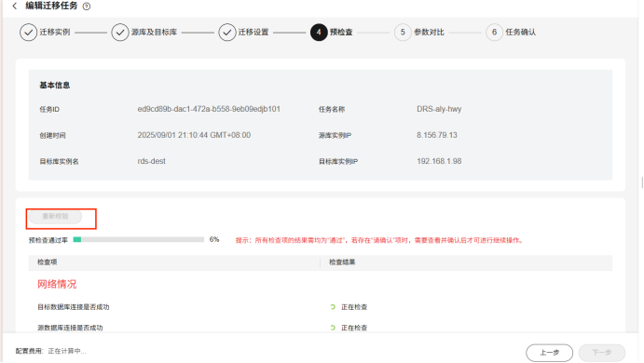This screenshot has width=644, height=363.
Task: Click the 上一步 button
Action: 550,353
